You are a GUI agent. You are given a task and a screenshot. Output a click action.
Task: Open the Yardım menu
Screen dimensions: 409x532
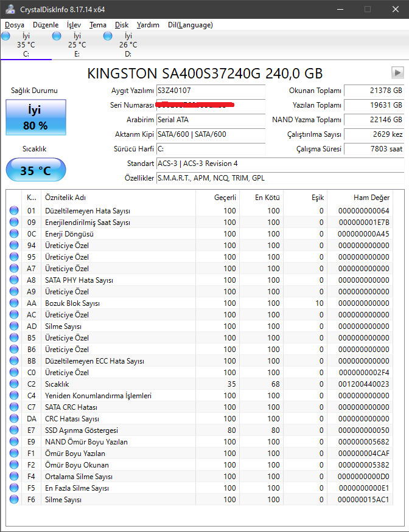pyautogui.click(x=148, y=25)
